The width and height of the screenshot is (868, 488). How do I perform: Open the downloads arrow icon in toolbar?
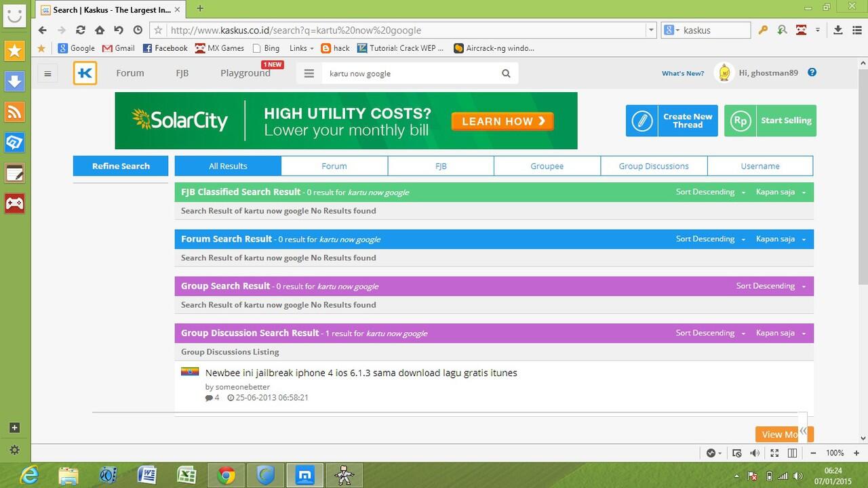[837, 30]
